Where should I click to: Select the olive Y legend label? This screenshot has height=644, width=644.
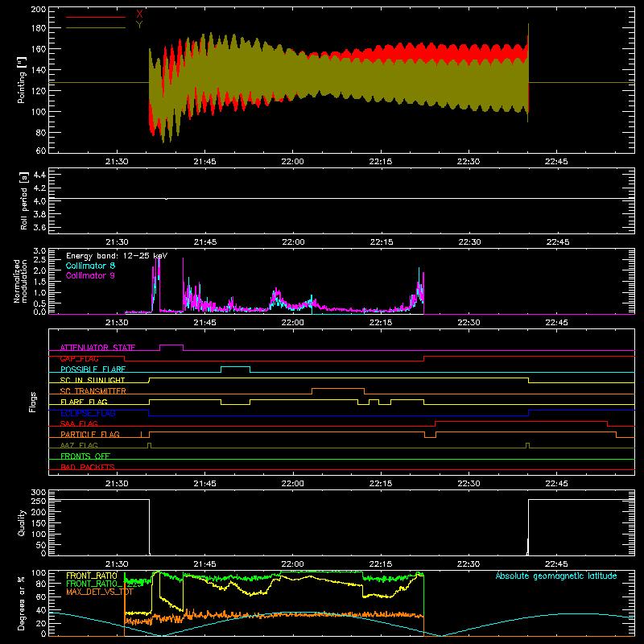pyautogui.click(x=139, y=25)
